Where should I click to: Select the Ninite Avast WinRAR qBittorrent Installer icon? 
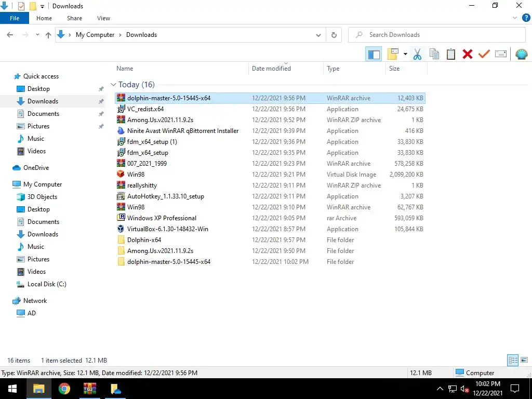[121, 130]
